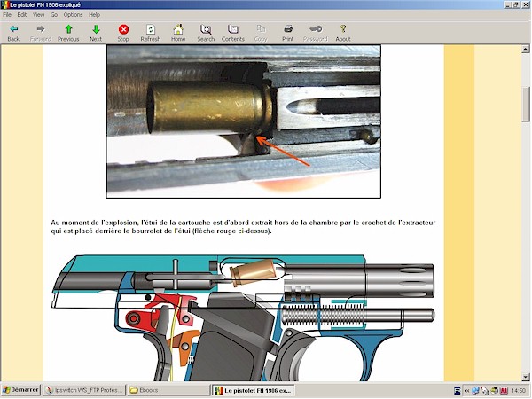Click the cartridge case extractor photo
This screenshot has width=532, height=399.
[243, 121]
